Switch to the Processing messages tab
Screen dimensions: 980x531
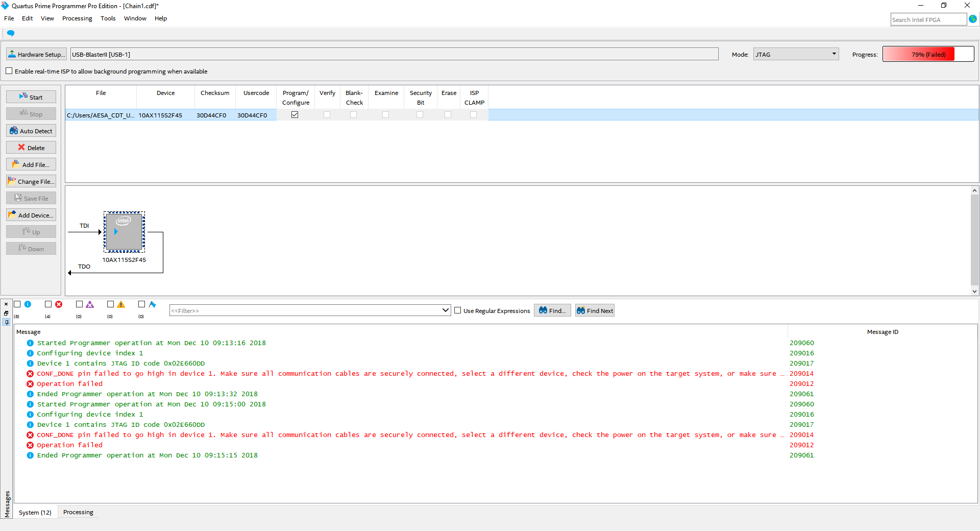tap(78, 512)
